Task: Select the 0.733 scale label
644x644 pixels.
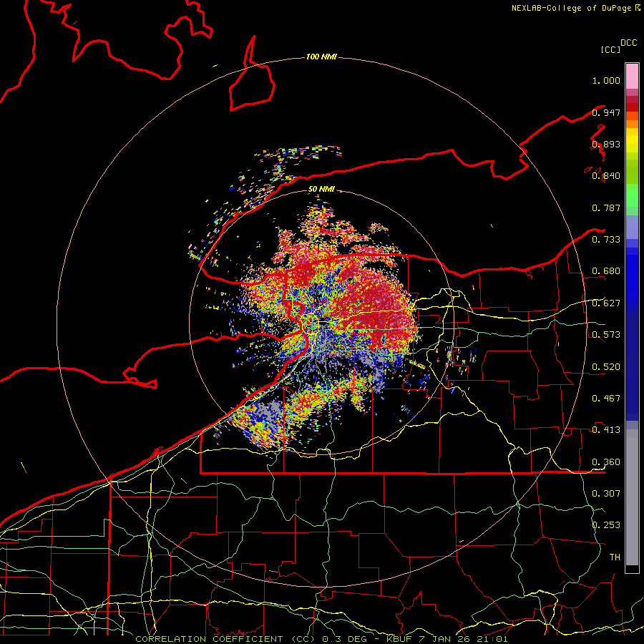Action: [x=606, y=240]
